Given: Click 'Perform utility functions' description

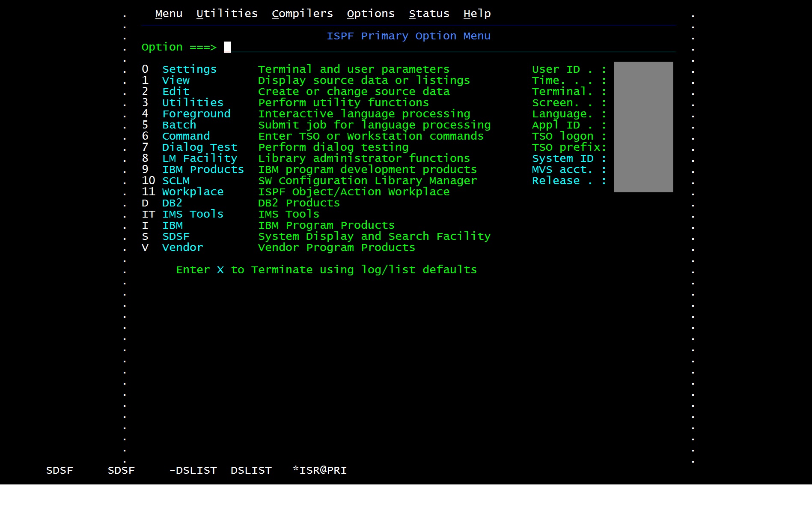Looking at the screenshot, I should point(343,103).
